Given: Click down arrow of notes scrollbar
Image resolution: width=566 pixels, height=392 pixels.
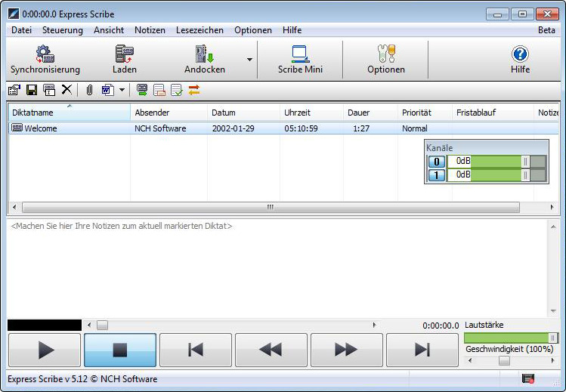Looking at the screenshot, I should click(553, 311).
